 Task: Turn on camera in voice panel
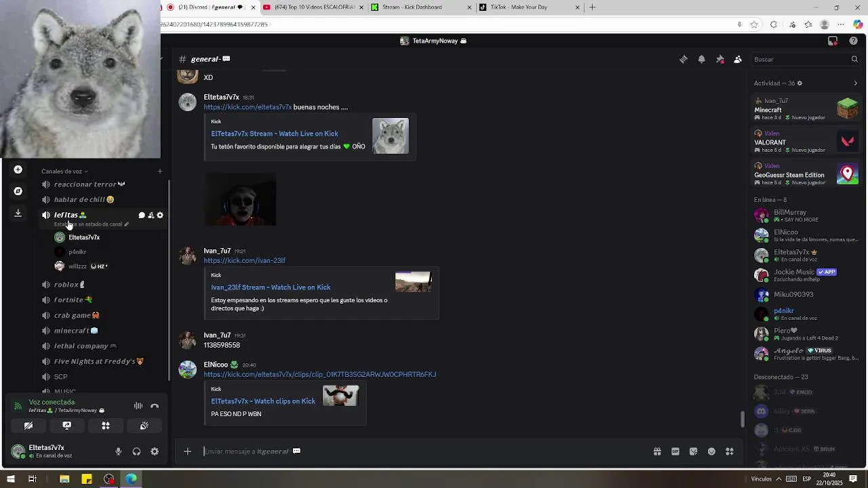click(x=28, y=426)
